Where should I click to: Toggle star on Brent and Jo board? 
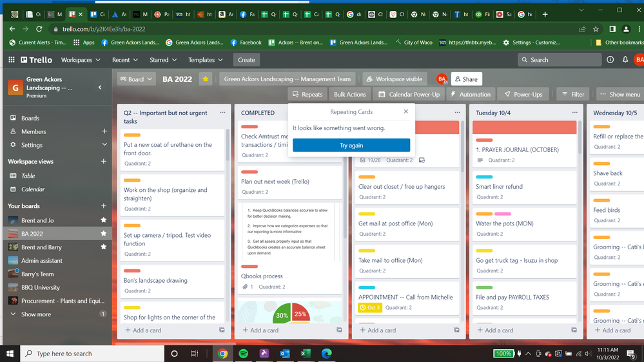104,220
